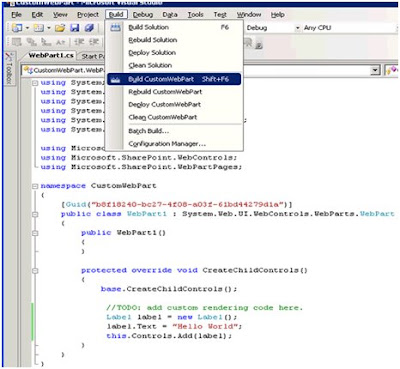This screenshot has width=400, height=369.
Task: Choose Deploy CustomWebPart from the menu
Action: point(174,105)
